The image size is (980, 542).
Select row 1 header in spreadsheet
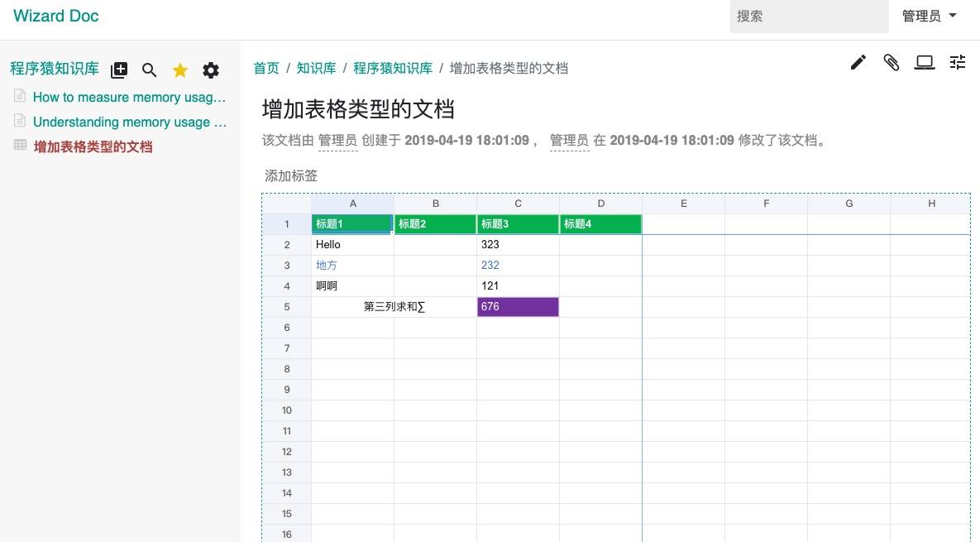[x=287, y=223]
